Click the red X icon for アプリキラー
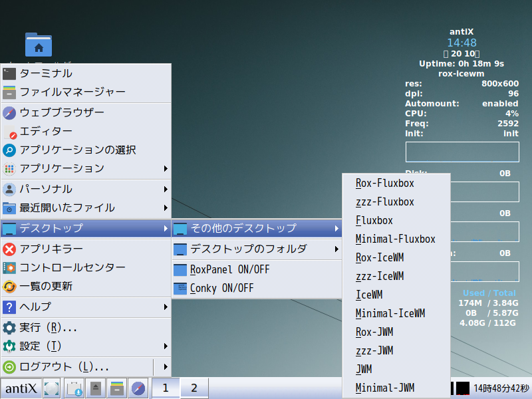This screenshot has width=532, height=399. coord(9,249)
